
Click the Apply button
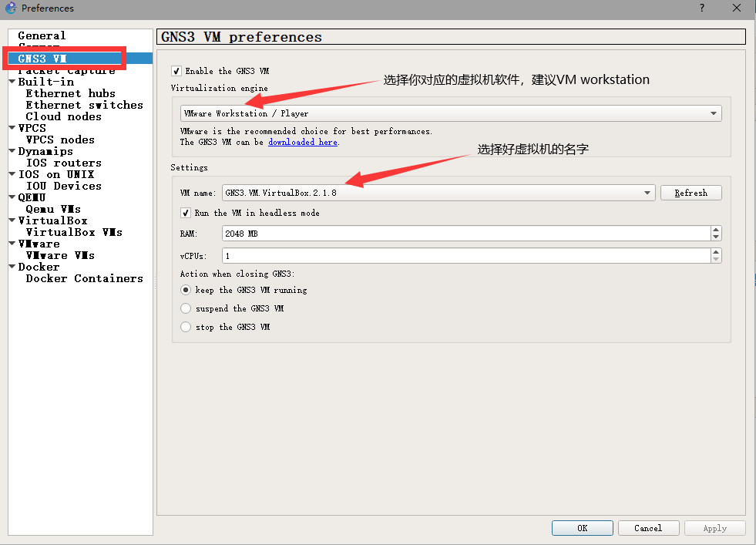[x=715, y=528]
